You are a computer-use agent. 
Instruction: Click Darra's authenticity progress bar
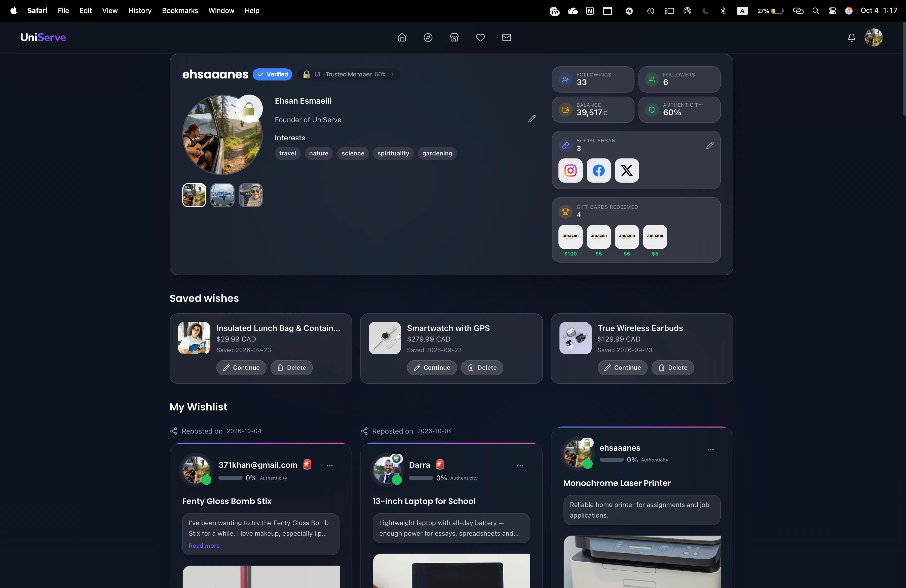421,478
